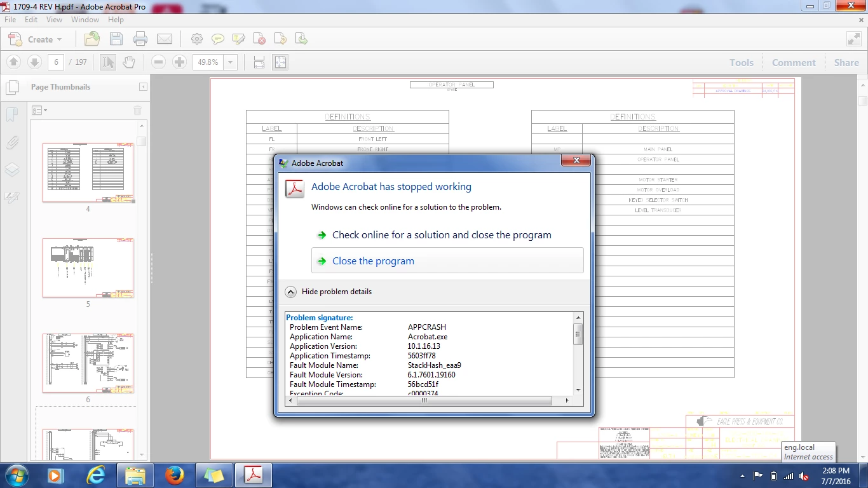
Task: Click the StackHash_eaa9 fault module value
Action: click(x=435, y=365)
